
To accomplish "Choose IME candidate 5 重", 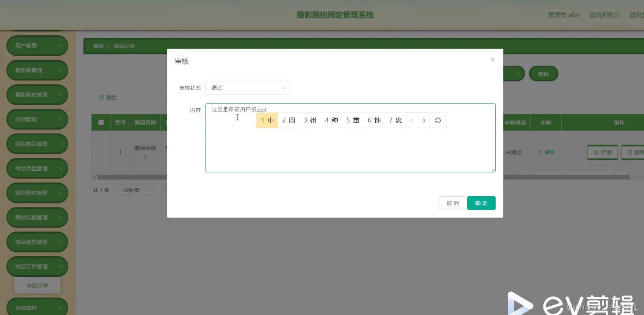I will pyautogui.click(x=353, y=120).
